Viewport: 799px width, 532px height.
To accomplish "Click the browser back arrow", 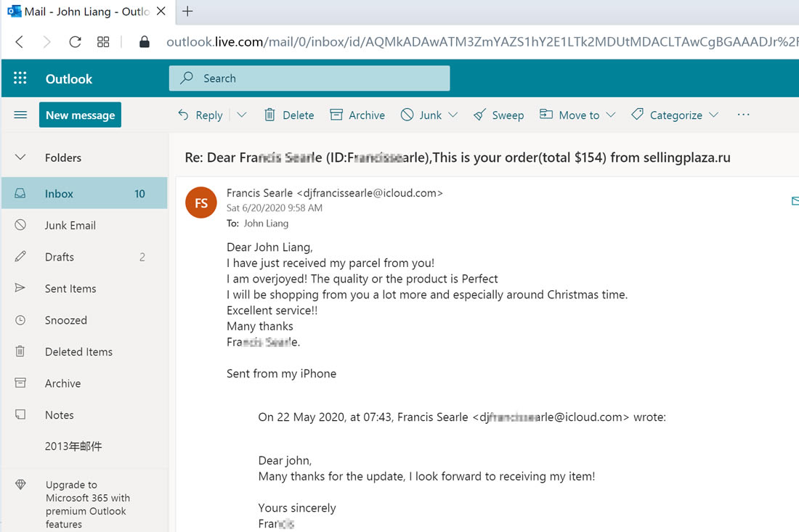I will click(20, 42).
